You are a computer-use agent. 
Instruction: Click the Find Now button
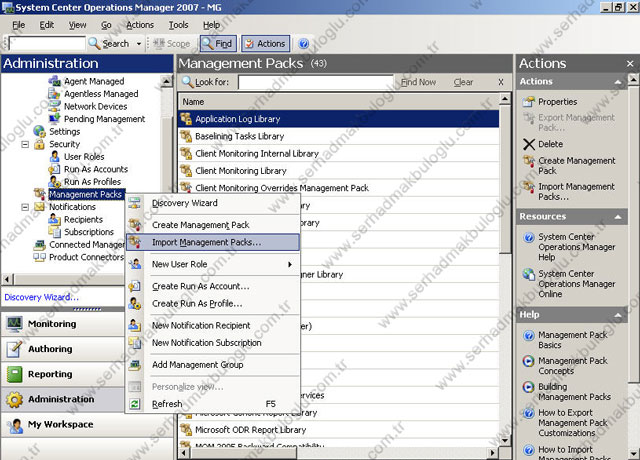click(418, 82)
